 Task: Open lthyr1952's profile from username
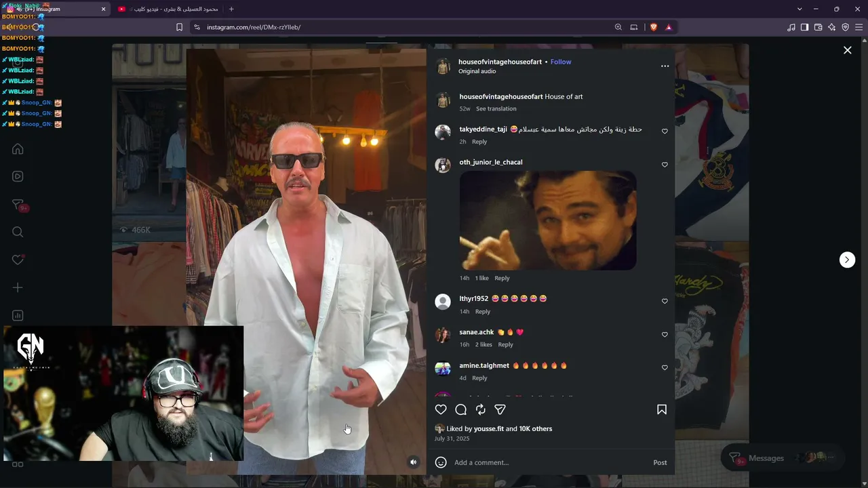click(x=474, y=298)
